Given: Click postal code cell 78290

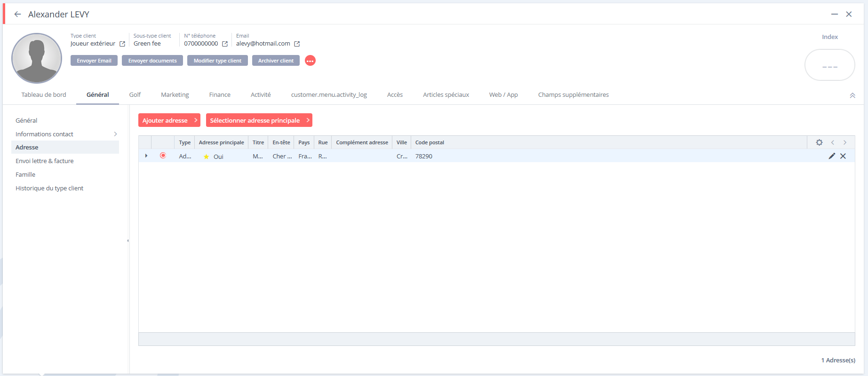Looking at the screenshot, I should point(424,156).
